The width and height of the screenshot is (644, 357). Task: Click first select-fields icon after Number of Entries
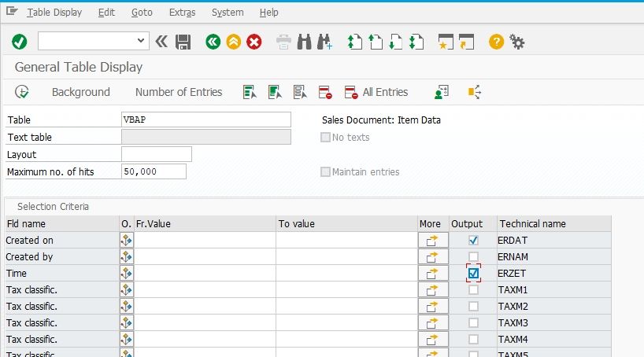(x=250, y=92)
